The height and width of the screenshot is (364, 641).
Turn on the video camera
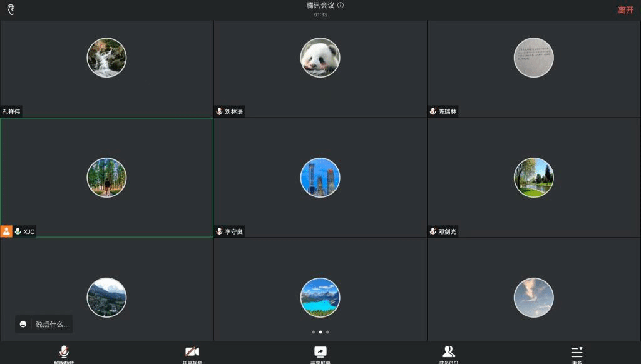[x=192, y=353]
